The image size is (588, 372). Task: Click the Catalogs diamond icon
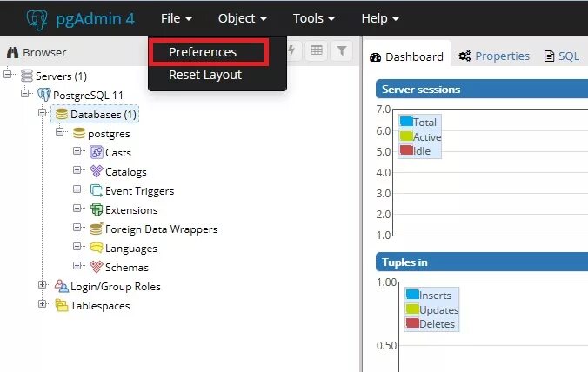tap(97, 171)
